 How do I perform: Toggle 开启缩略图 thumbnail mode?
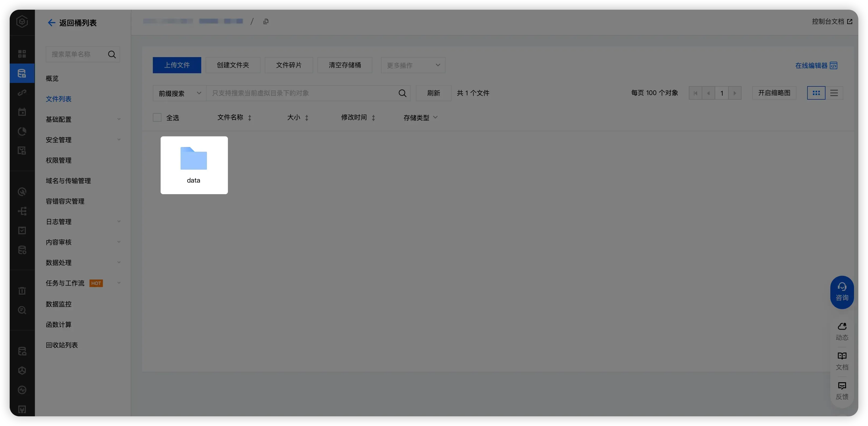(774, 93)
